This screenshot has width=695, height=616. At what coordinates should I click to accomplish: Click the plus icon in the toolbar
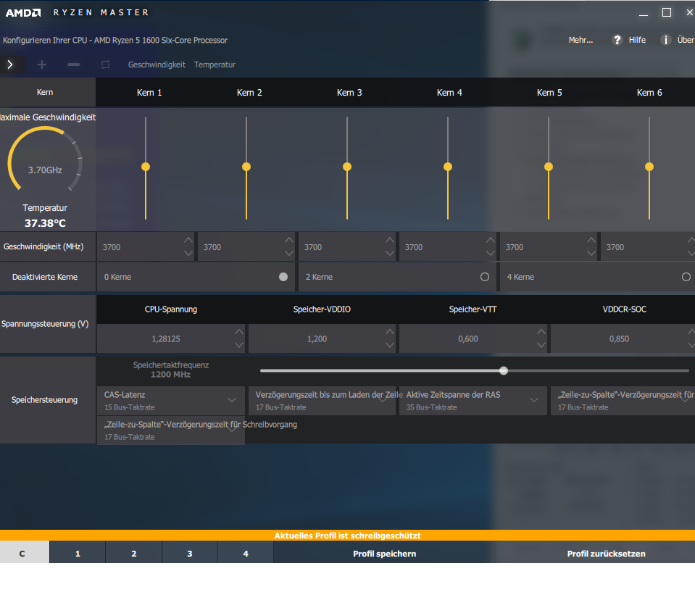click(x=41, y=64)
